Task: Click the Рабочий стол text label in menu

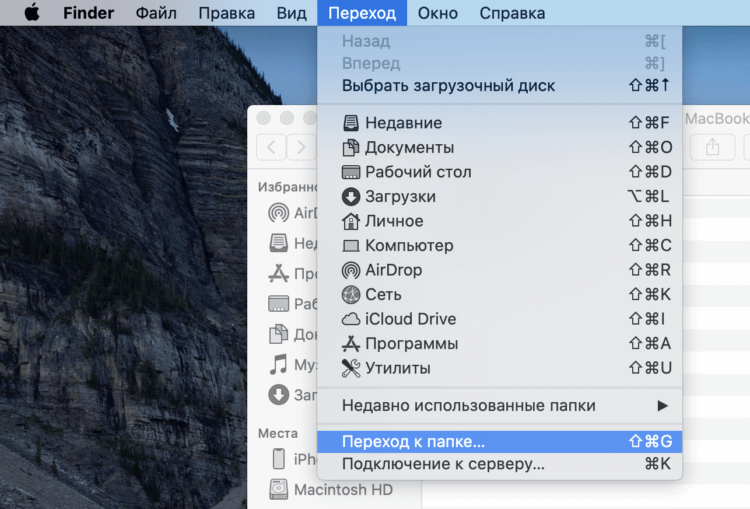Action: tap(418, 172)
